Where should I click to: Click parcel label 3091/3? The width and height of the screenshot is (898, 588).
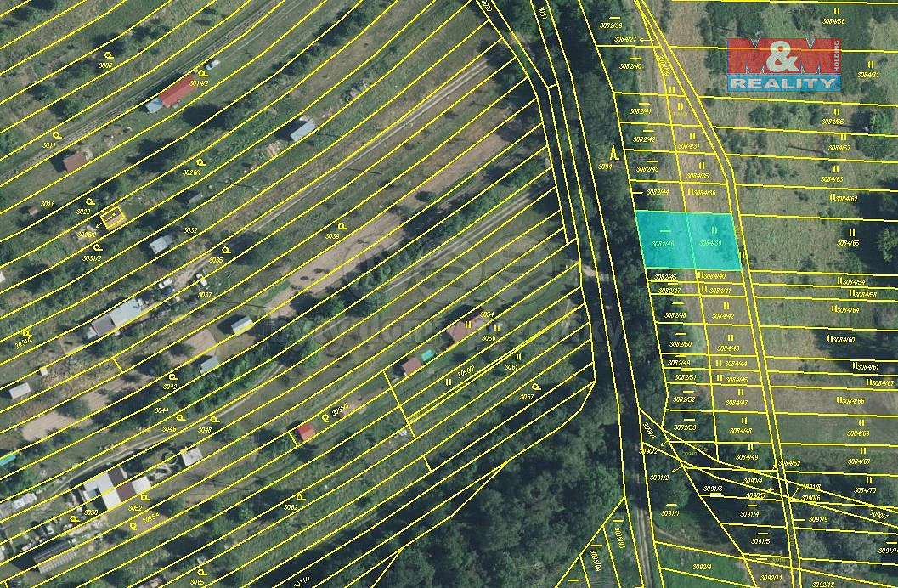tap(713, 489)
